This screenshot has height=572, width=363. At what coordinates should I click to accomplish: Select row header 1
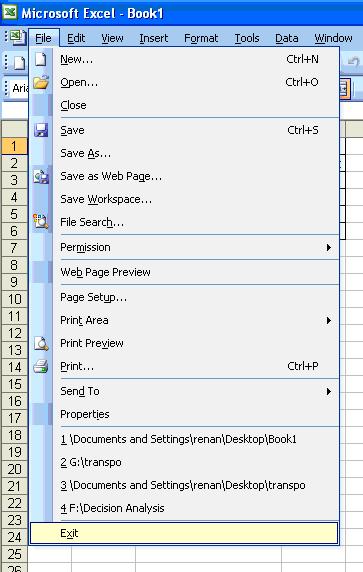[14, 146]
